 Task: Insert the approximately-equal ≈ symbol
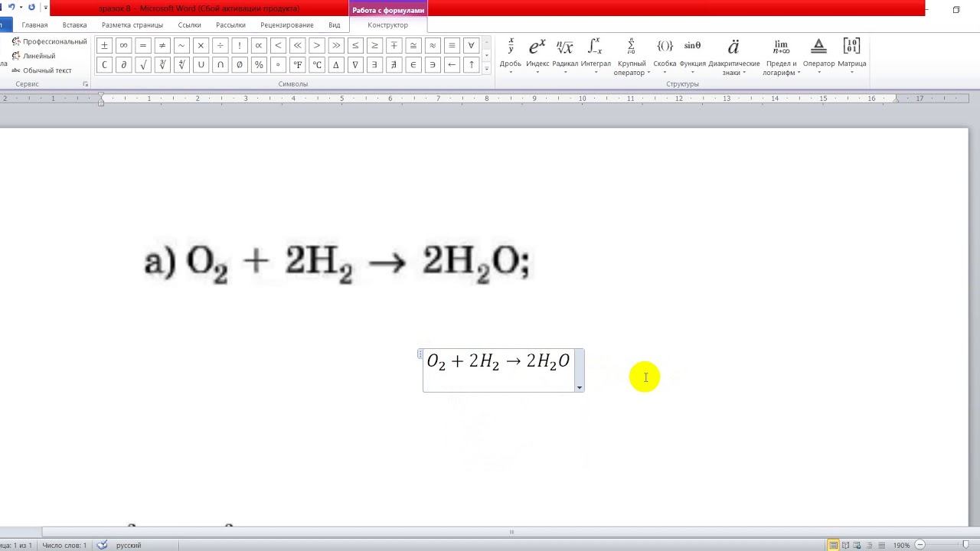433,45
